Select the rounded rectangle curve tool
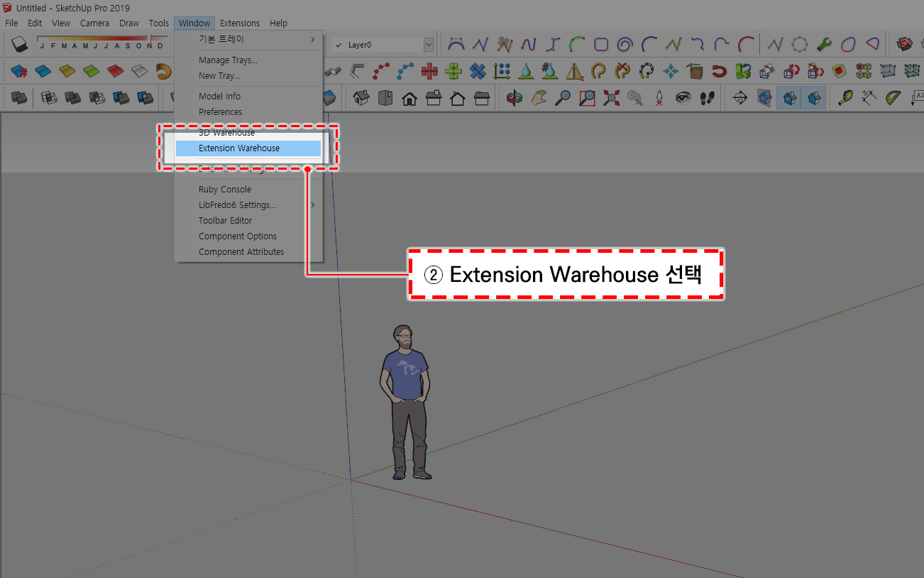 [600, 44]
